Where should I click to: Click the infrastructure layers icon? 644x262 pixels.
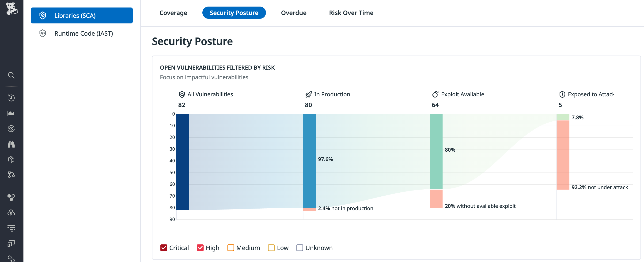pyautogui.click(x=11, y=159)
